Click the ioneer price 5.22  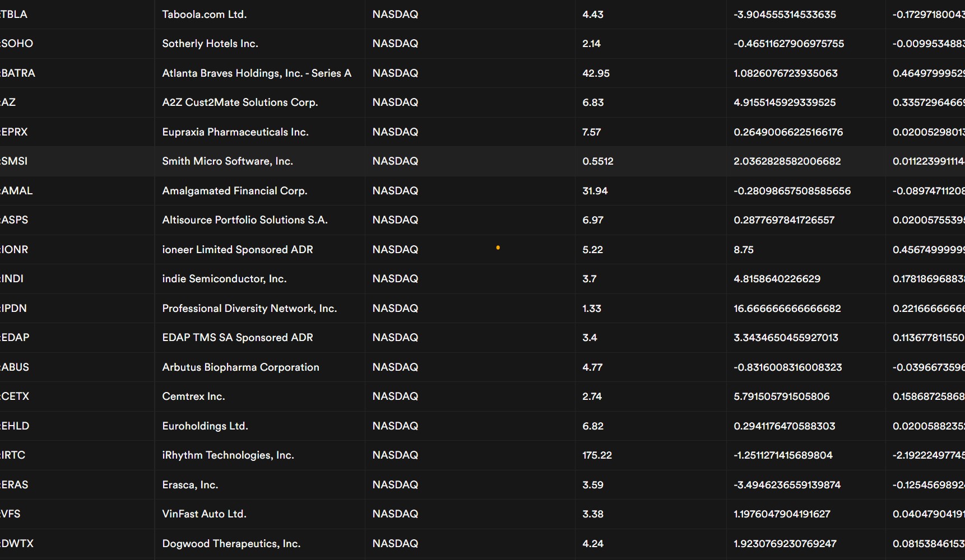(x=592, y=250)
